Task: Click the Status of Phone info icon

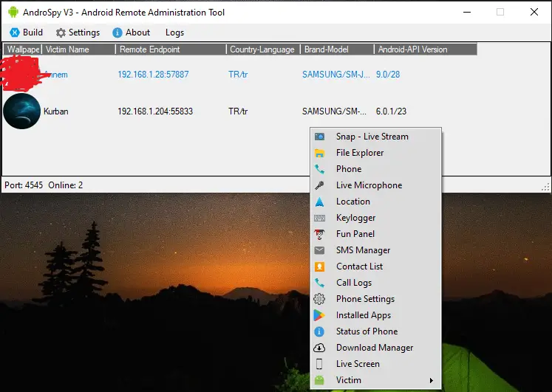Action: tap(319, 331)
